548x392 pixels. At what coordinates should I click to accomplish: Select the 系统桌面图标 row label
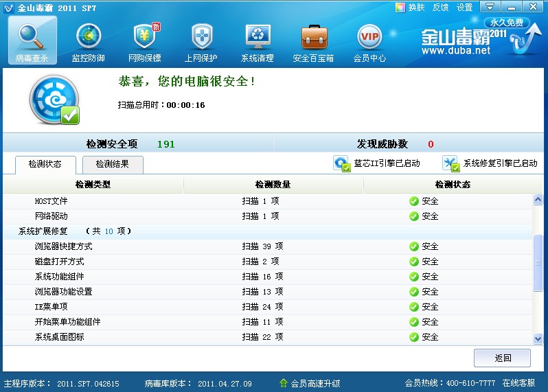(x=60, y=337)
